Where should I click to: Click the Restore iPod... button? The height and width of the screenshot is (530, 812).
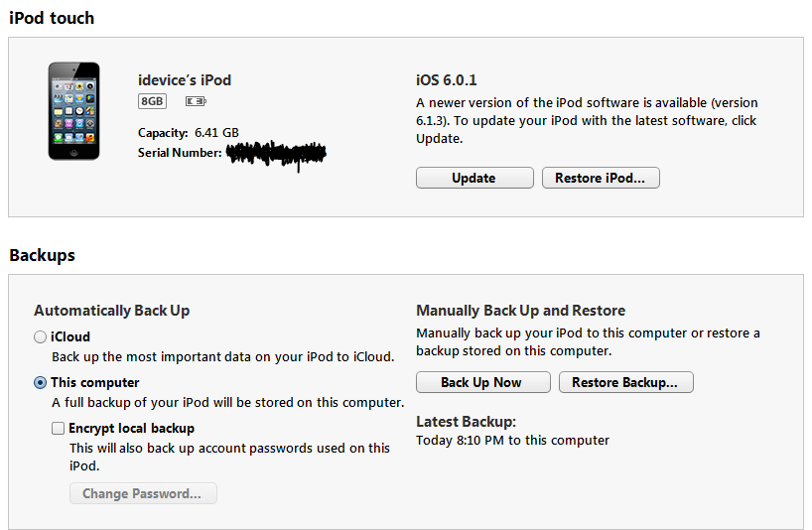(x=601, y=178)
